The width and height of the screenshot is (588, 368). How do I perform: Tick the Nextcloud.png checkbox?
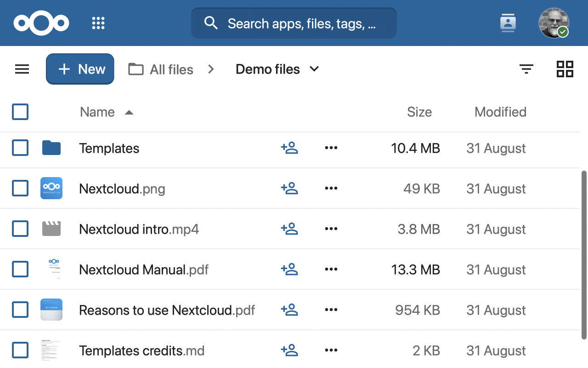pyautogui.click(x=20, y=189)
